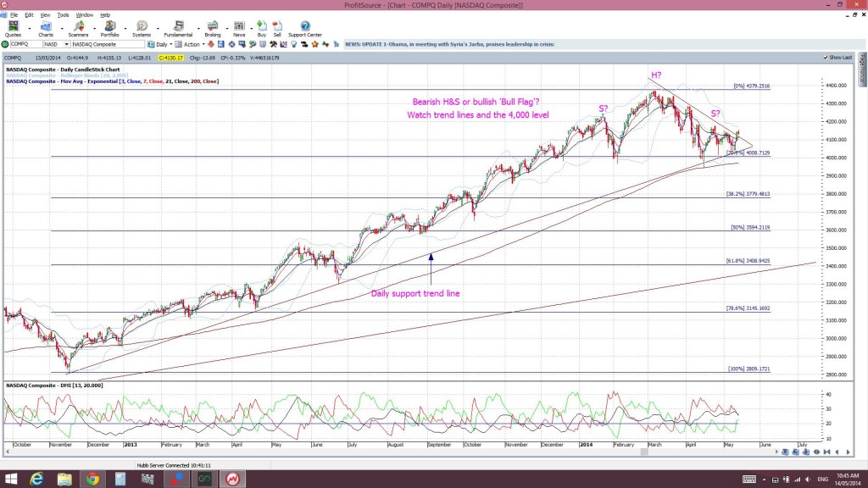Click the NEWS headline ticker text
Image resolution: width=868 pixels, height=488 pixels.
[x=449, y=44]
